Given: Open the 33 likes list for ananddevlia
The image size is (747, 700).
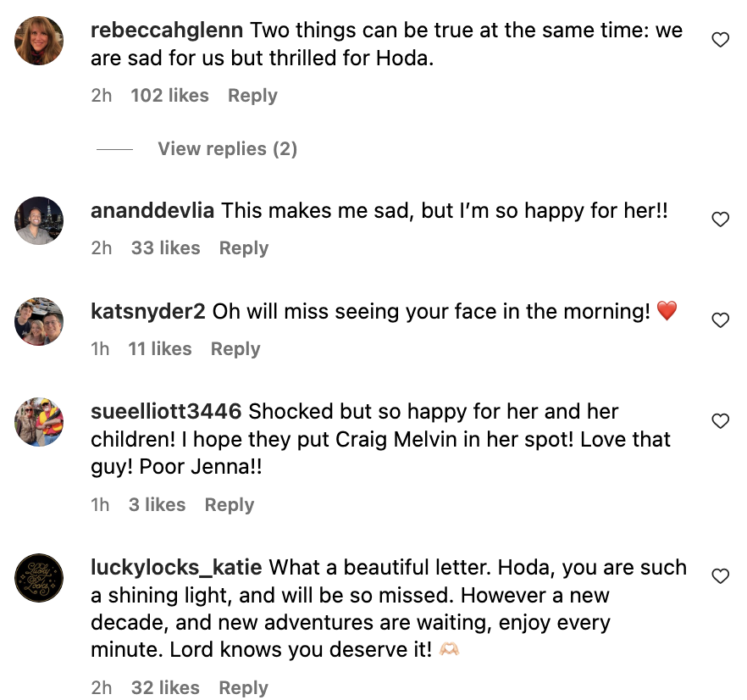Looking at the screenshot, I should [x=164, y=247].
